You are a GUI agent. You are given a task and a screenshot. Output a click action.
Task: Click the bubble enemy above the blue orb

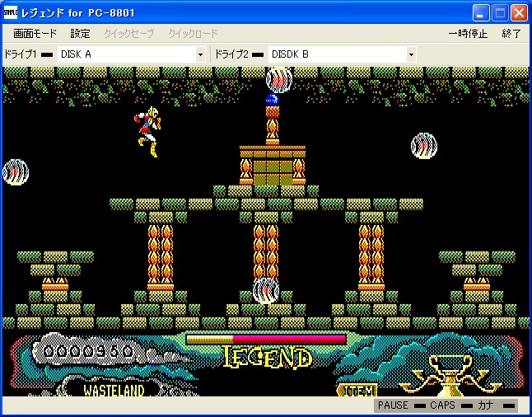click(x=279, y=80)
